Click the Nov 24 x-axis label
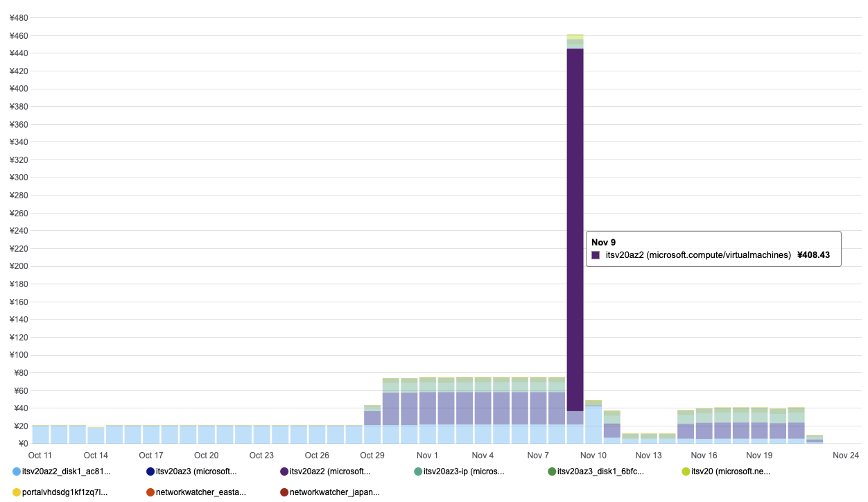Screen dimensions: 868x502 846,456
